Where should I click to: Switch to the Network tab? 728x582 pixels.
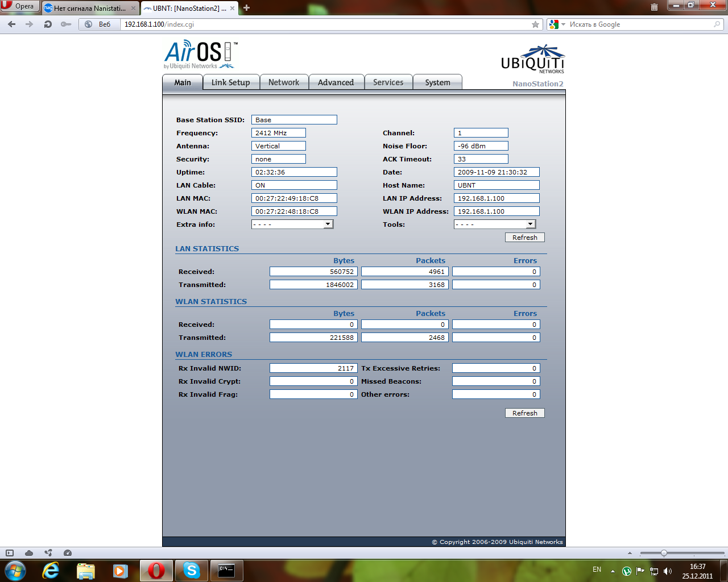pos(284,82)
